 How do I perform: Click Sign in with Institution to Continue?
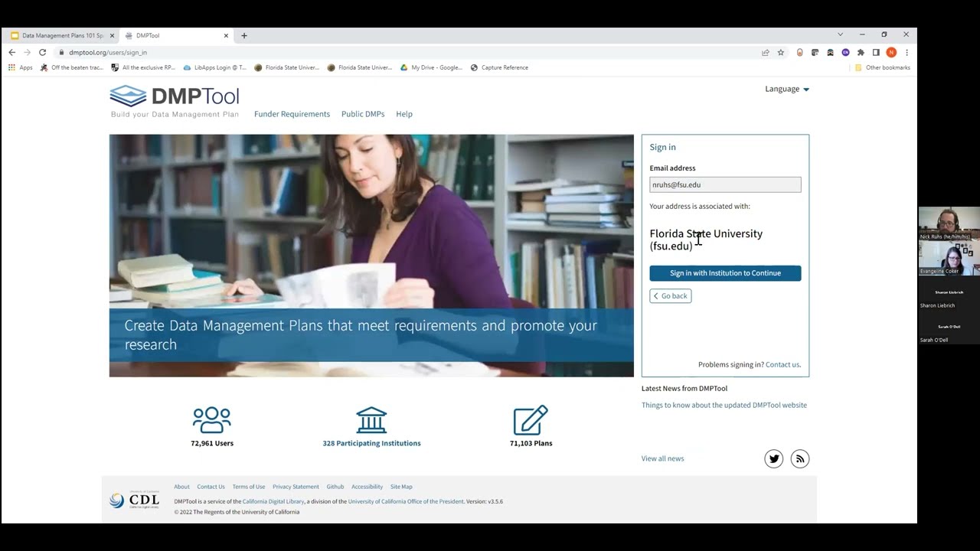[x=725, y=273]
